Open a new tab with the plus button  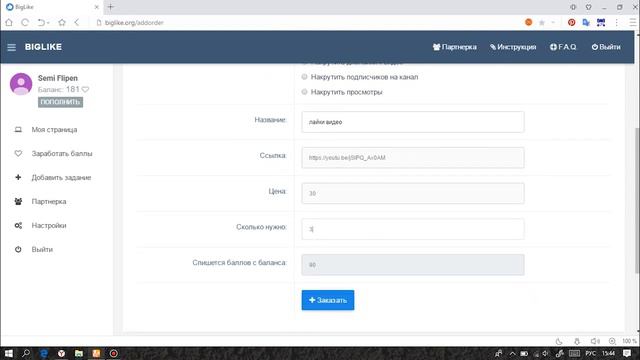[111, 7]
